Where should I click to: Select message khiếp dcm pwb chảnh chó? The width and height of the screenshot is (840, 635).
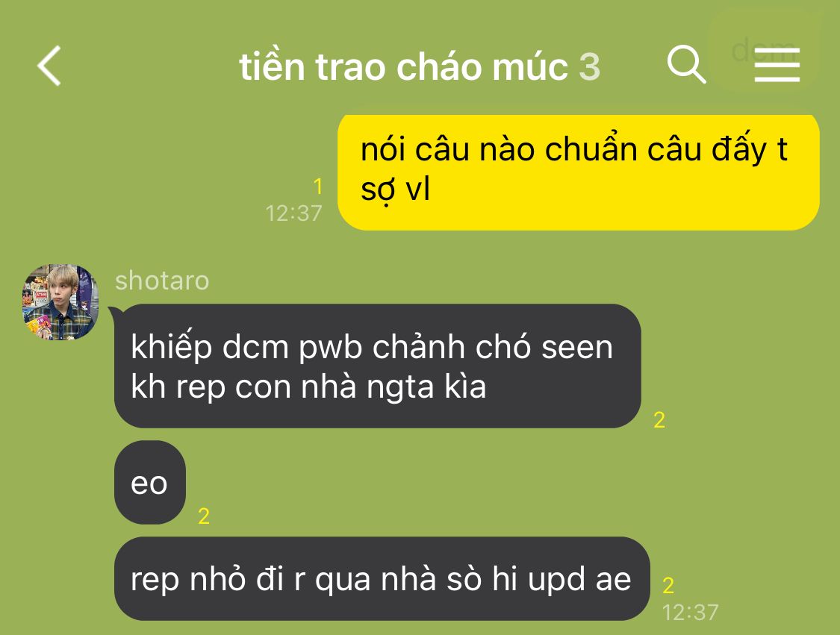pyautogui.click(x=378, y=366)
